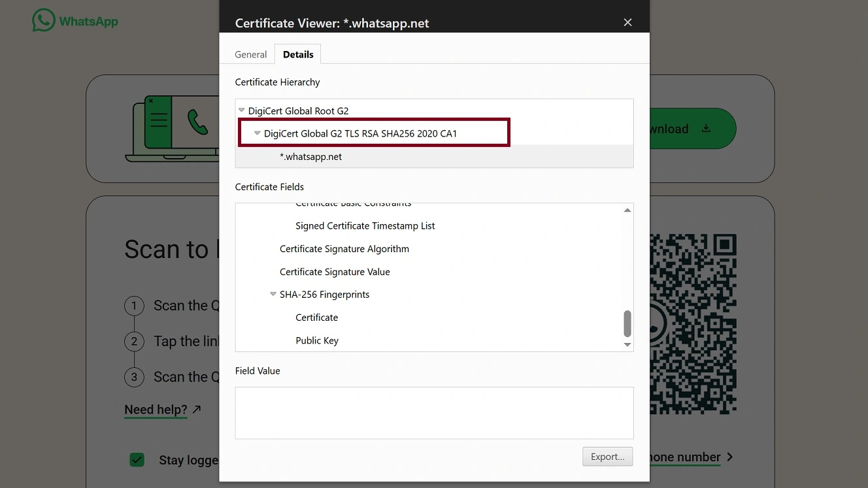Image resolution: width=868 pixels, height=488 pixels.
Task: Click the QR code on the WhatsApp page
Action: coord(693,323)
